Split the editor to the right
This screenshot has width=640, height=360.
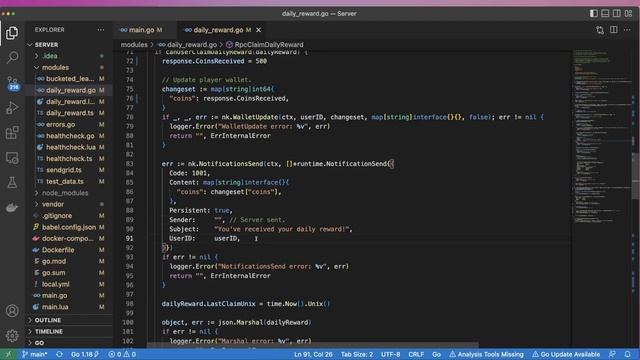(x=613, y=30)
